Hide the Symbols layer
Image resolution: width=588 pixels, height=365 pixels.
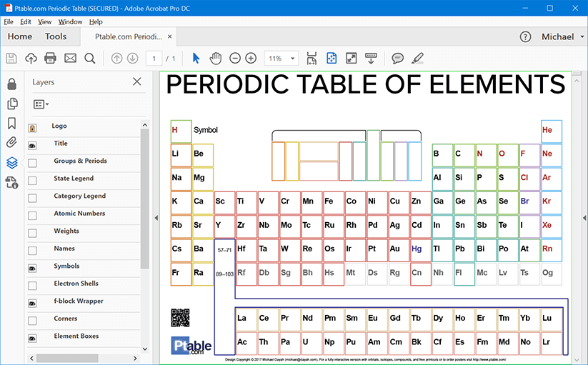[x=32, y=268]
